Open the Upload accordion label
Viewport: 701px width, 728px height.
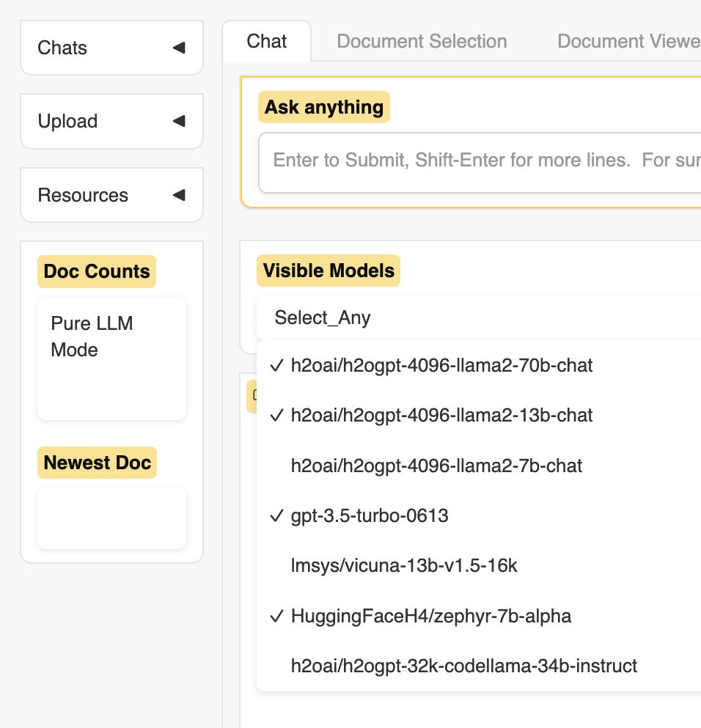[67, 121]
